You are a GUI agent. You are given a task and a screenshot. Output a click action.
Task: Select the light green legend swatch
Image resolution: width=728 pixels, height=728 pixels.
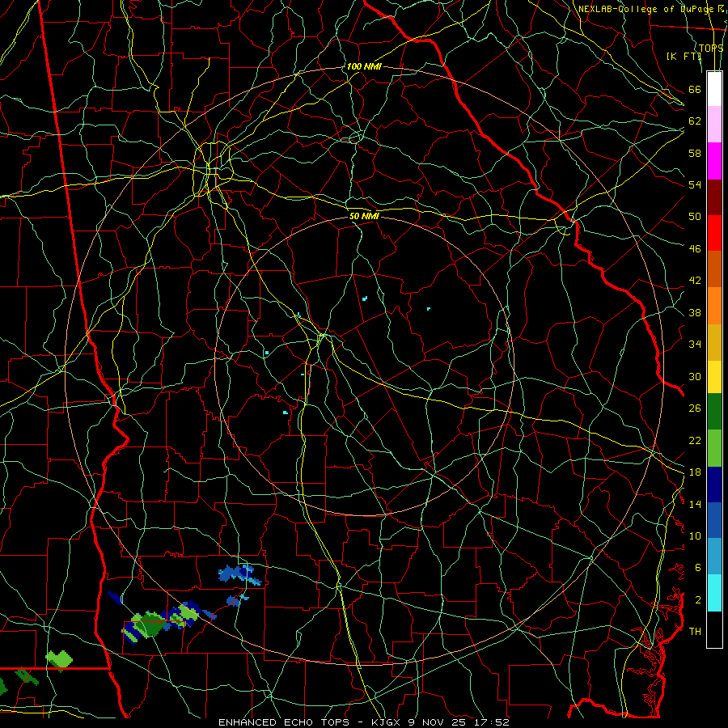click(x=714, y=448)
